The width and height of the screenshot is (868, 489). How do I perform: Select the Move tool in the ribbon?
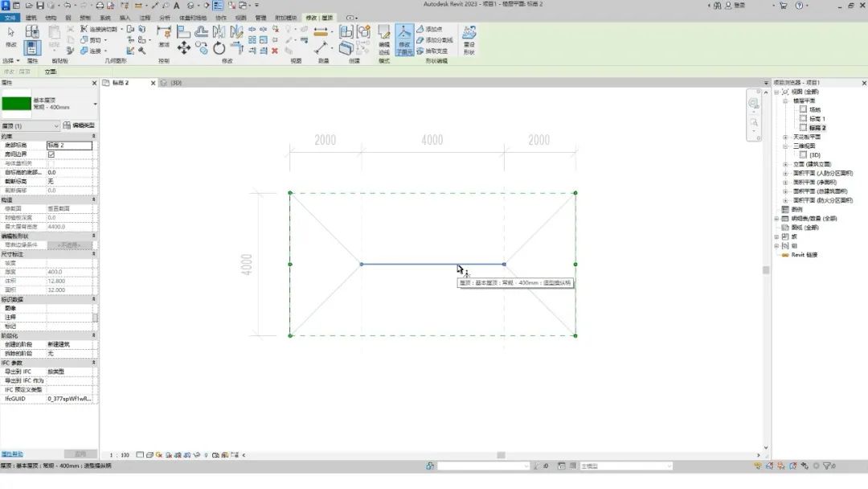[x=184, y=48]
